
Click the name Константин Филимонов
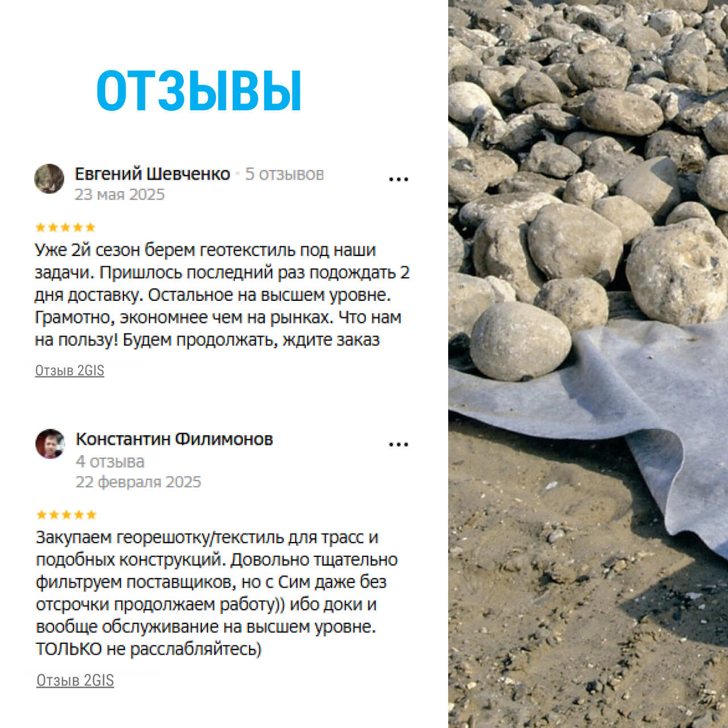coord(174,439)
